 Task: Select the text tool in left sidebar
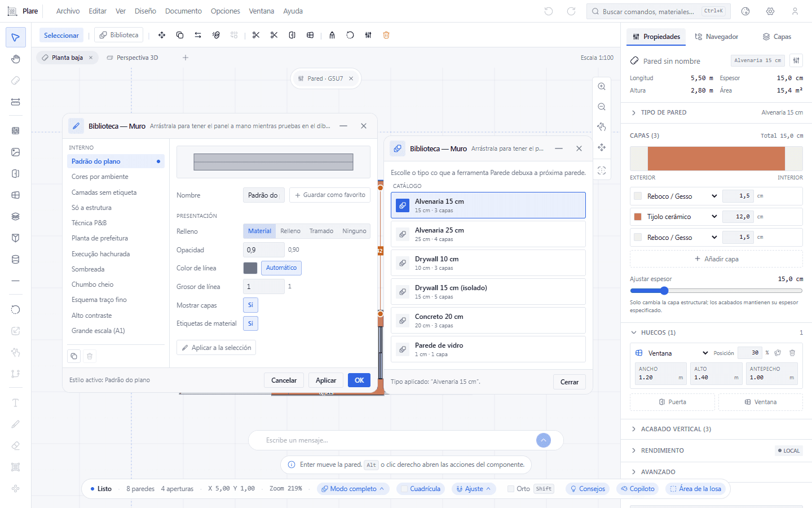click(16, 403)
